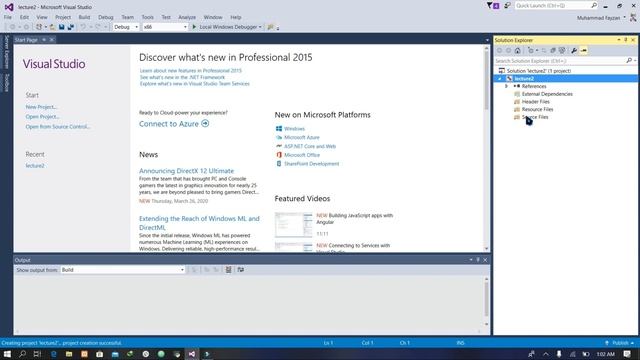Click the Windows Start button
The height and width of the screenshot is (360, 640).
[7, 354]
